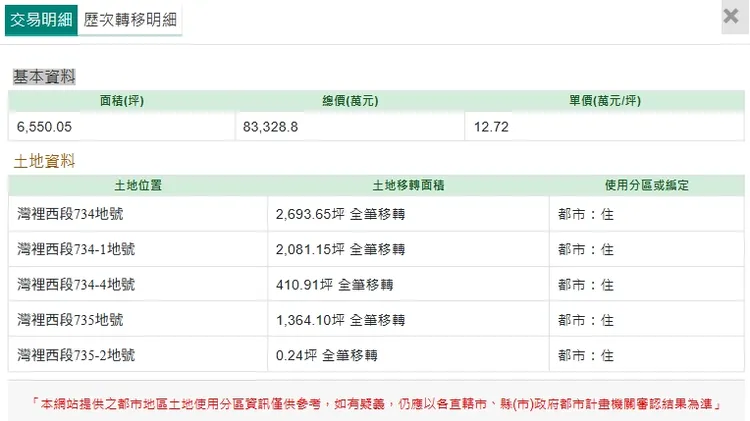Click the 2,081.15坪 全筆移轉 cell
Viewport: 750px width, 421px height.
click(x=408, y=249)
